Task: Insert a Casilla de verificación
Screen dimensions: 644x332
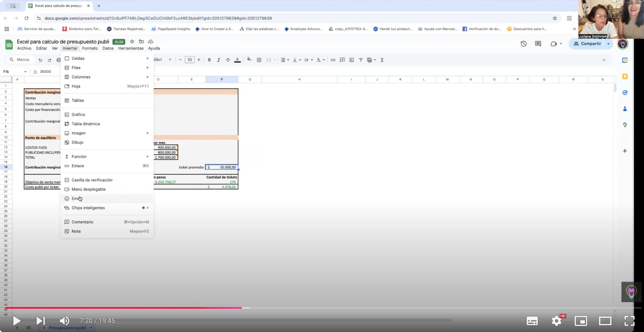Action: (x=92, y=180)
